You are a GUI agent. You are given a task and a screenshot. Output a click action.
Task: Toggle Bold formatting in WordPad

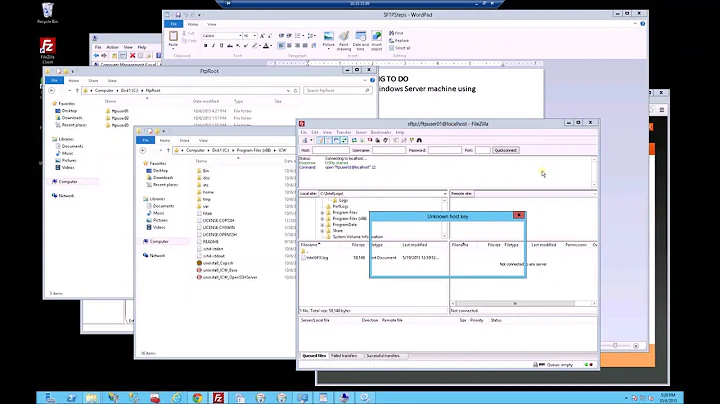pos(205,45)
